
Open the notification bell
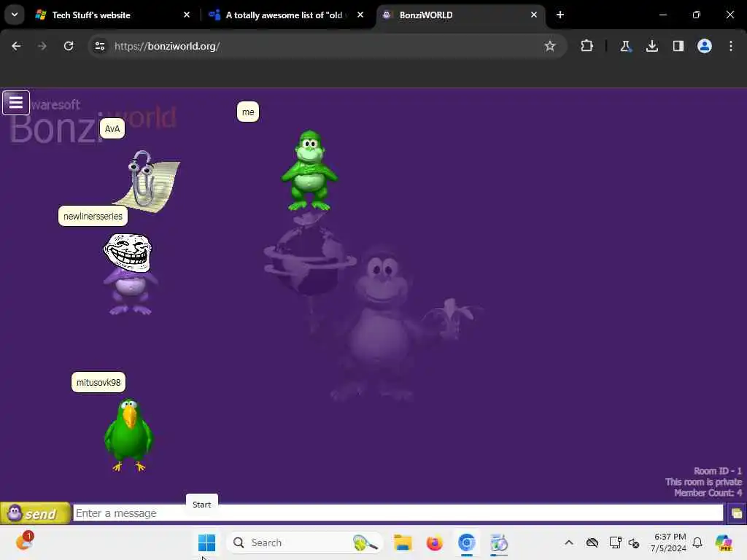pyautogui.click(x=697, y=542)
